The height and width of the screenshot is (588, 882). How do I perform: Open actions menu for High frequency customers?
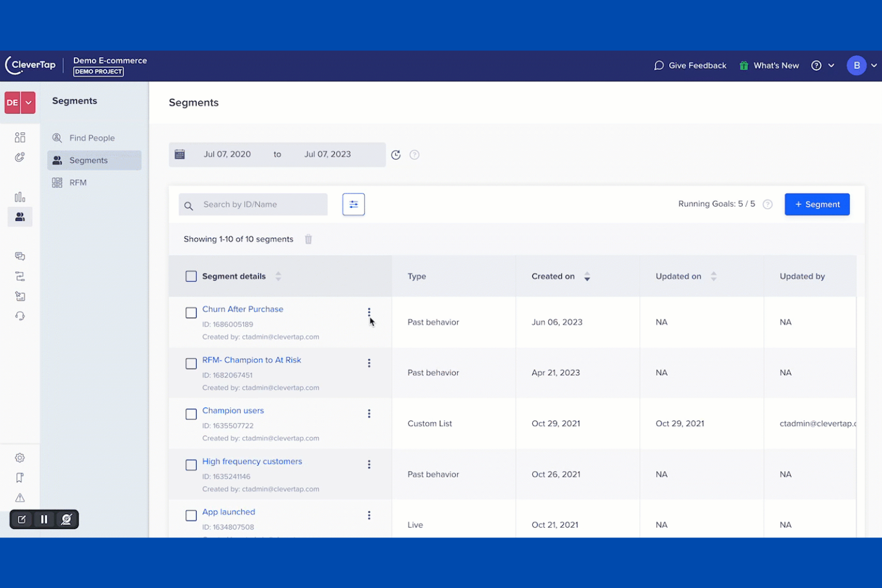tap(369, 465)
